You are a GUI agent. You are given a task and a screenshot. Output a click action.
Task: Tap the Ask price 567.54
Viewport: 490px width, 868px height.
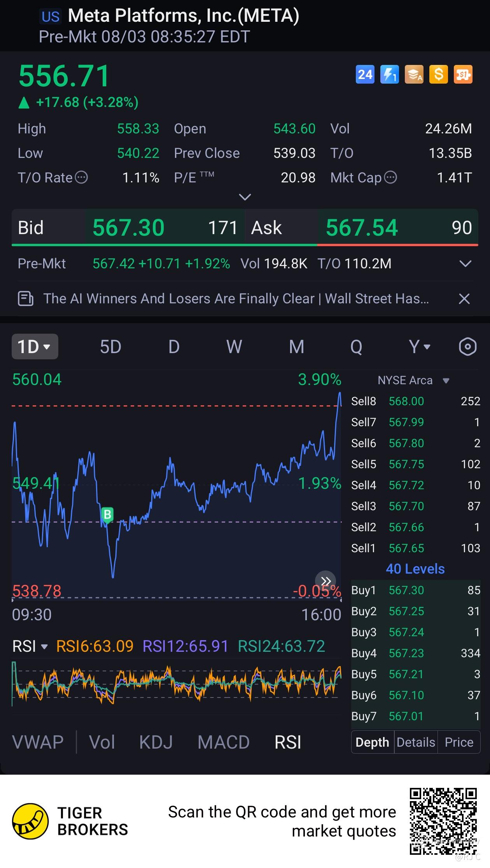pyautogui.click(x=362, y=227)
